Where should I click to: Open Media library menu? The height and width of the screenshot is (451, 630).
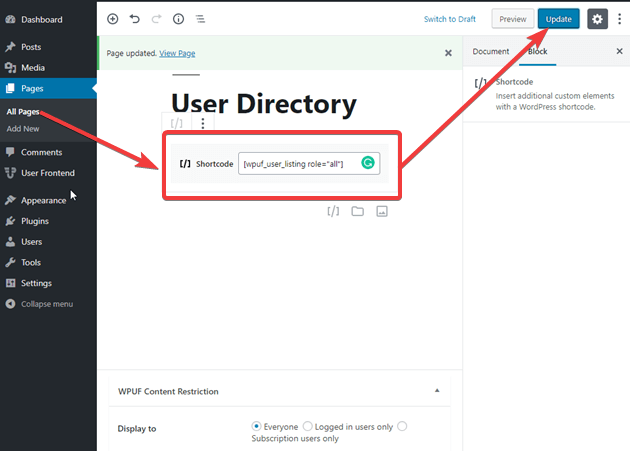click(x=33, y=68)
